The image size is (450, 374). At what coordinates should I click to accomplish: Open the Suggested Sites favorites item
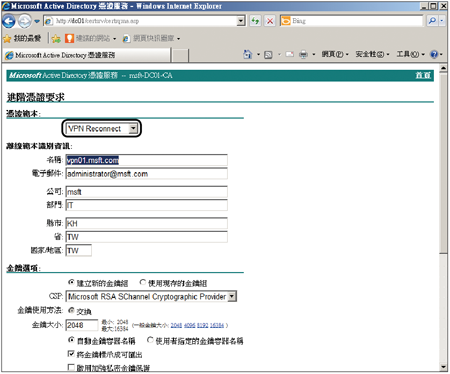(90, 39)
